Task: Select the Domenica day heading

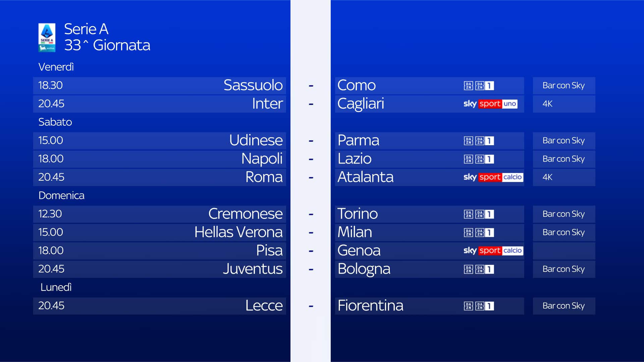Action: [x=61, y=195]
